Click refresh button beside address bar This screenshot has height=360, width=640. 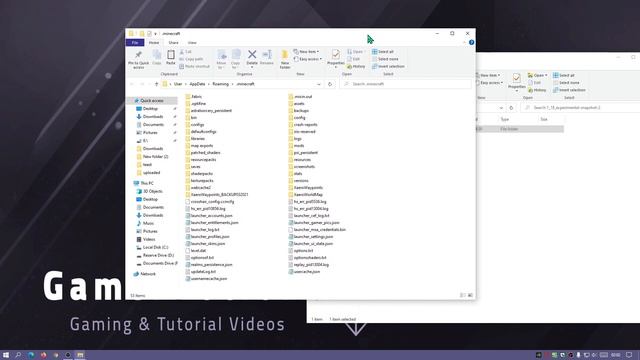330,84
